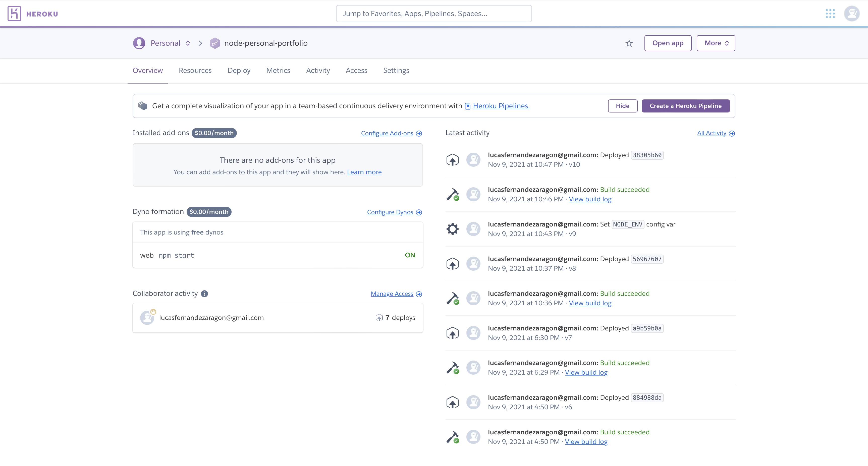Expand the Personal account switcher
The width and height of the screenshot is (868, 466).
[x=188, y=43]
